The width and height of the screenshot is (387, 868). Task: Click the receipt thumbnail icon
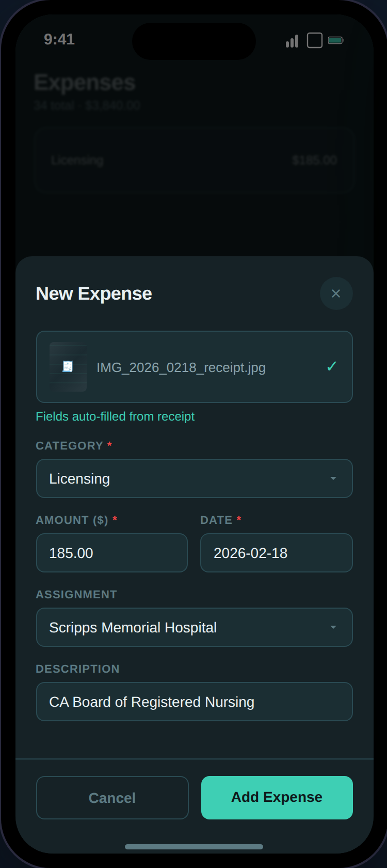pos(68,367)
